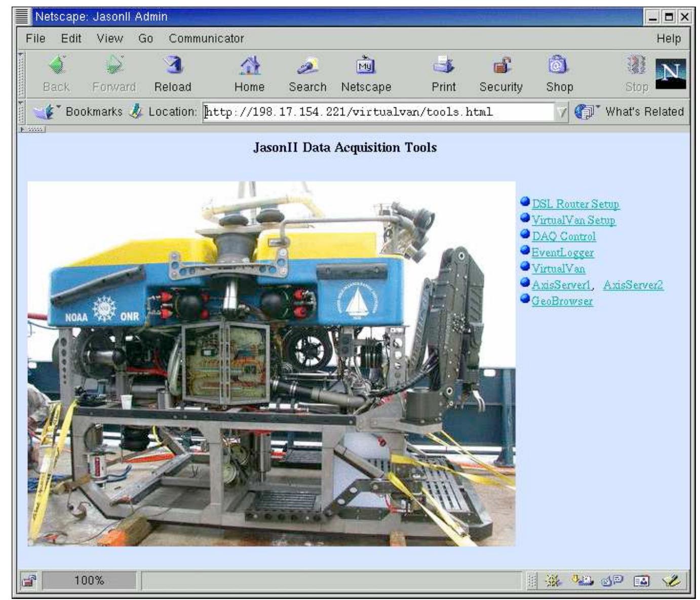Image resolution: width=700 pixels, height=600 pixels.
Task: Open Composer from the component bar
Action: pyautogui.click(x=671, y=580)
